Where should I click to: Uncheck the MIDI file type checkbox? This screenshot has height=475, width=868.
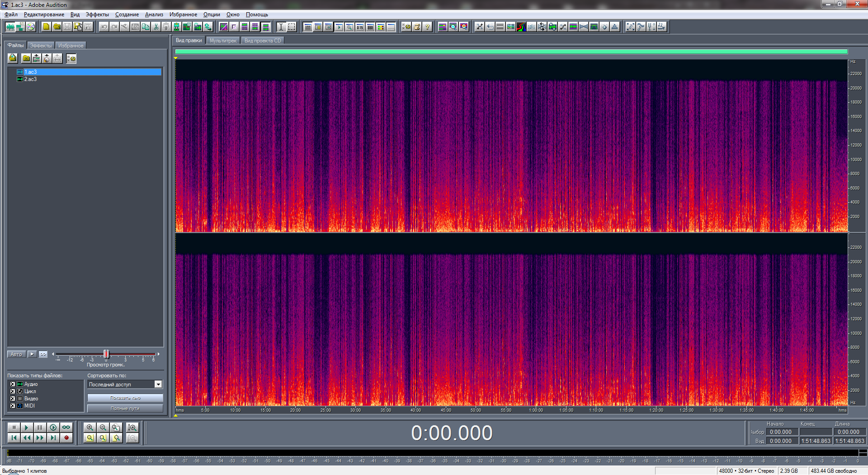coord(13,406)
